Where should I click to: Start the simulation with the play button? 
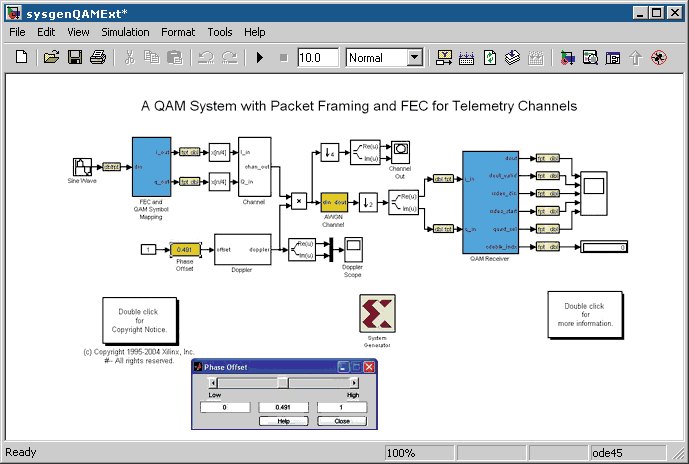pos(259,58)
